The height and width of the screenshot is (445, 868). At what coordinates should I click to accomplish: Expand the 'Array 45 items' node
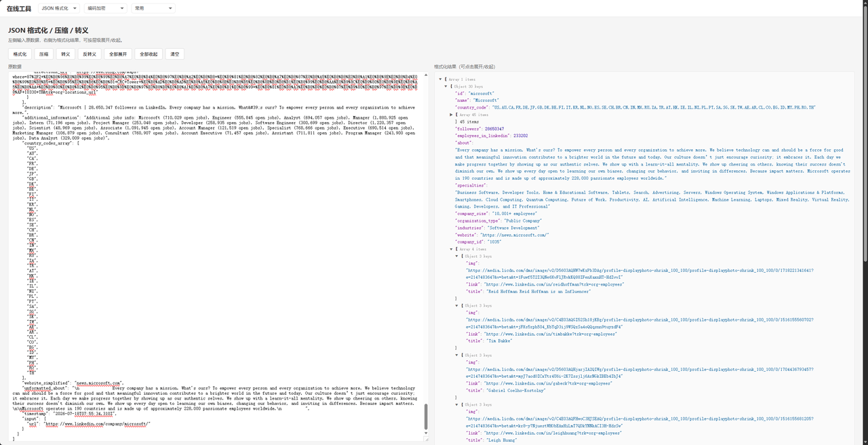(452, 115)
